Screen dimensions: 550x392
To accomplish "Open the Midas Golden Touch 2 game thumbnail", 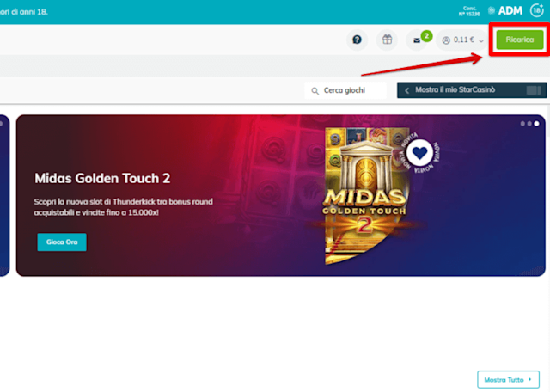I will 365,195.
